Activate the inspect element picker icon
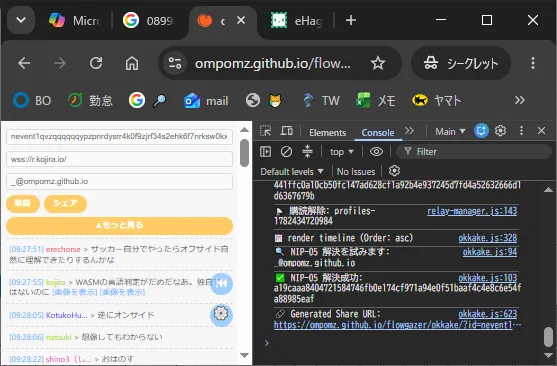The width and height of the screenshot is (557, 366). coord(265,131)
